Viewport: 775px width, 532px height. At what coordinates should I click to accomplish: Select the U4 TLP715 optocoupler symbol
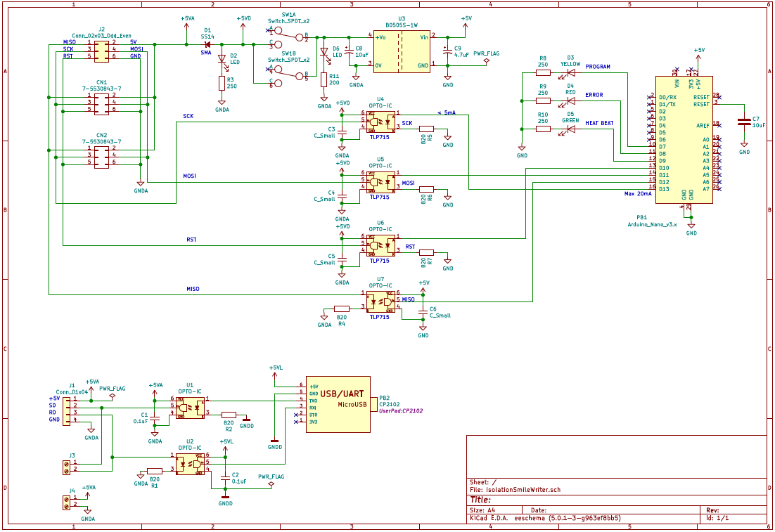pyautogui.click(x=380, y=121)
